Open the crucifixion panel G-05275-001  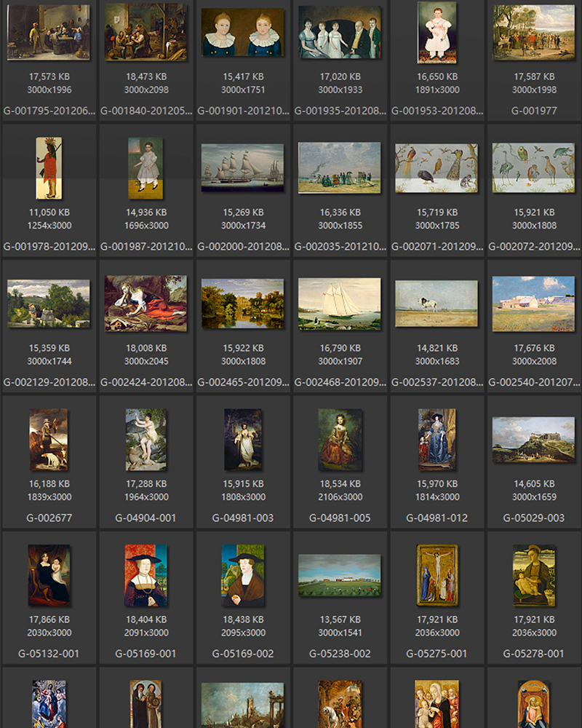pyautogui.click(x=436, y=575)
